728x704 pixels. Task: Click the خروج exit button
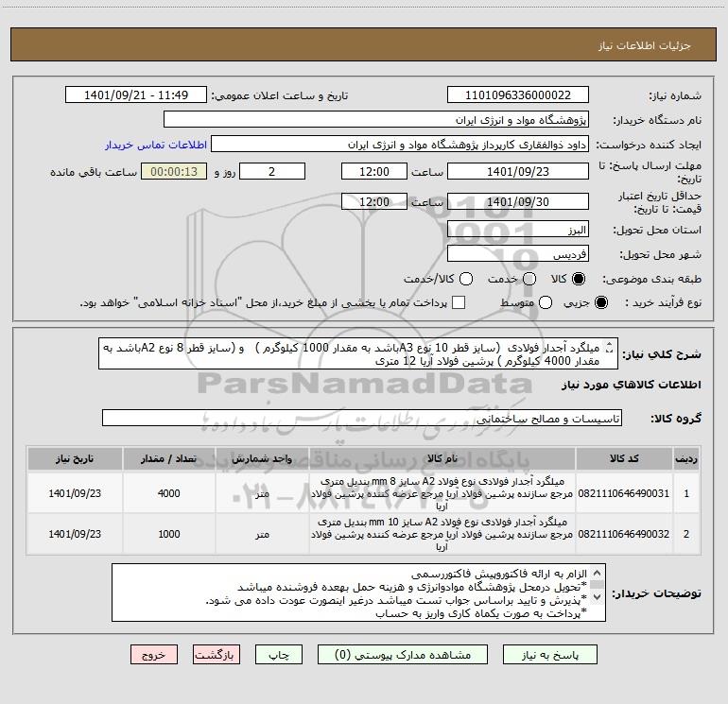154,655
